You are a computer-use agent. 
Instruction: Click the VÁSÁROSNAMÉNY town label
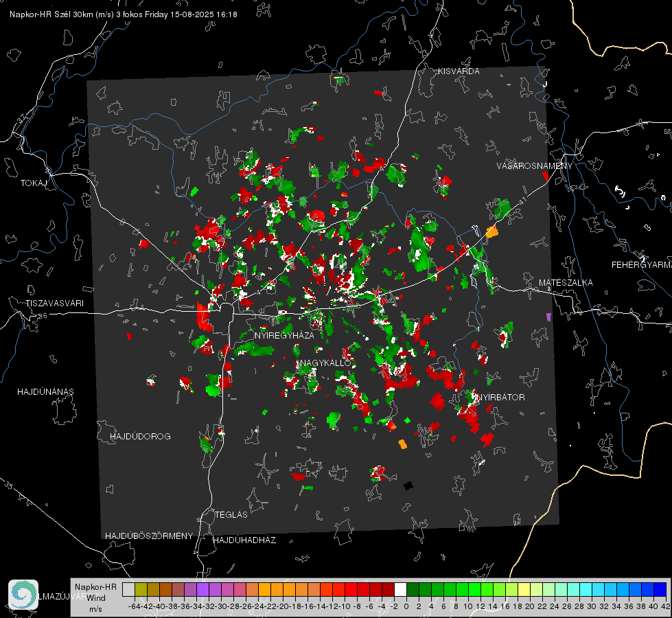(x=535, y=165)
